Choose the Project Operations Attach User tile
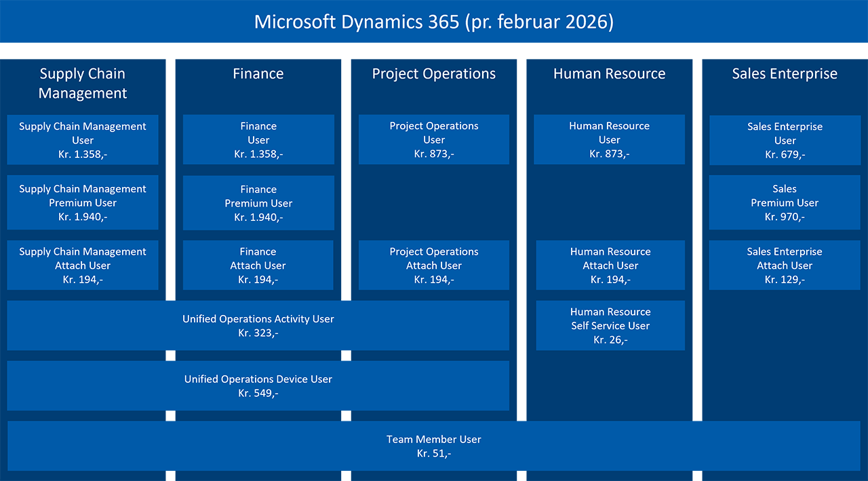868x481 pixels. [434, 265]
